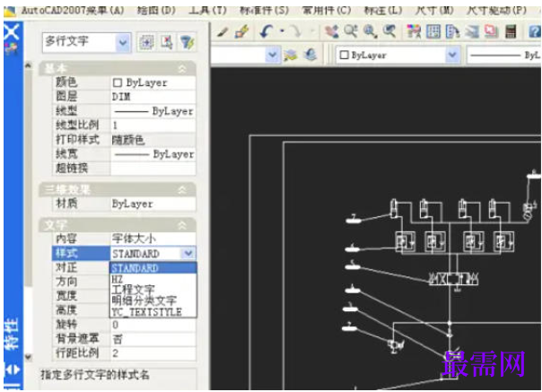The width and height of the screenshot is (542, 392).
Task: Click the 内容 value 字体大小
Action: (x=153, y=239)
